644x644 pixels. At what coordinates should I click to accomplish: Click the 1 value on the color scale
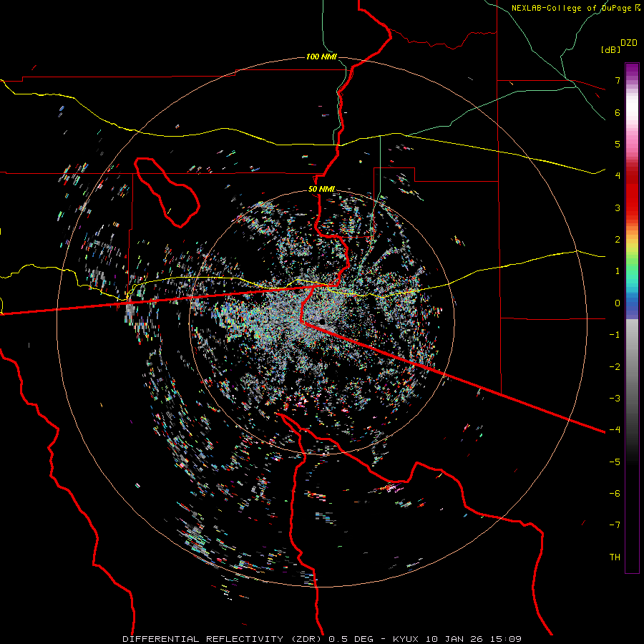(x=618, y=271)
